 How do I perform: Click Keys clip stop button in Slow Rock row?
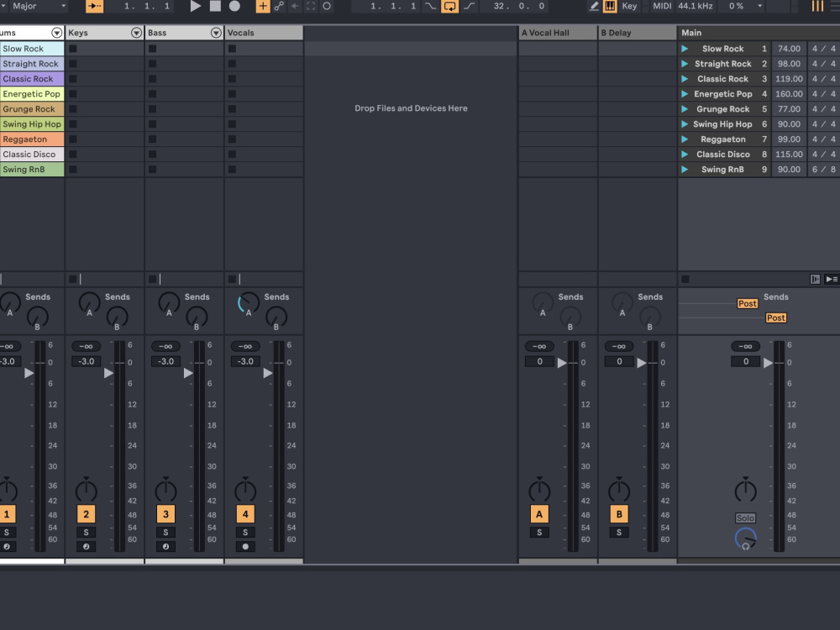coord(73,49)
